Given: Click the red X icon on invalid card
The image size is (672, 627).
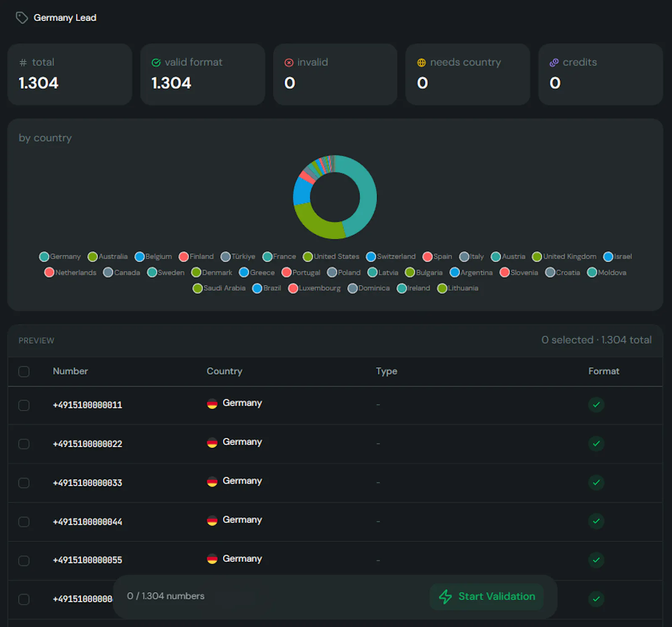Looking at the screenshot, I should coord(289,63).
